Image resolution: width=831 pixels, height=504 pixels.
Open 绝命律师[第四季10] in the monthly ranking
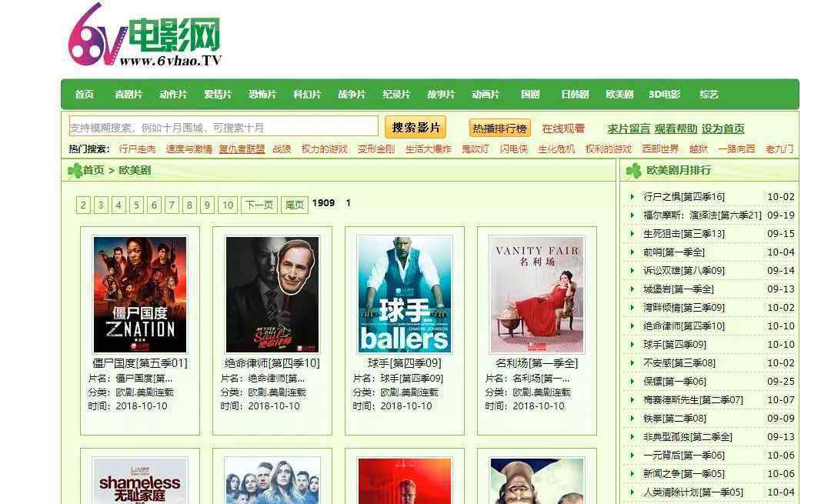coord(684,326)
